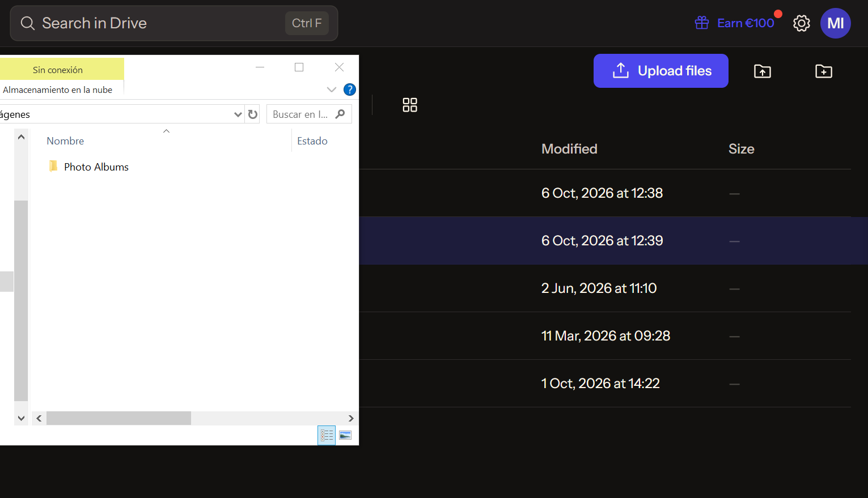
Task: Focus the Buscar en Explorer search box
Action: 309,114
